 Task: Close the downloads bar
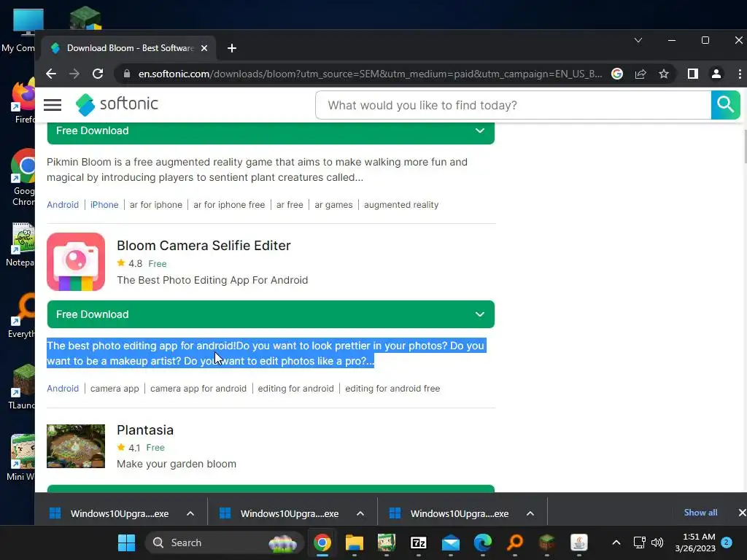pos(742,513)
